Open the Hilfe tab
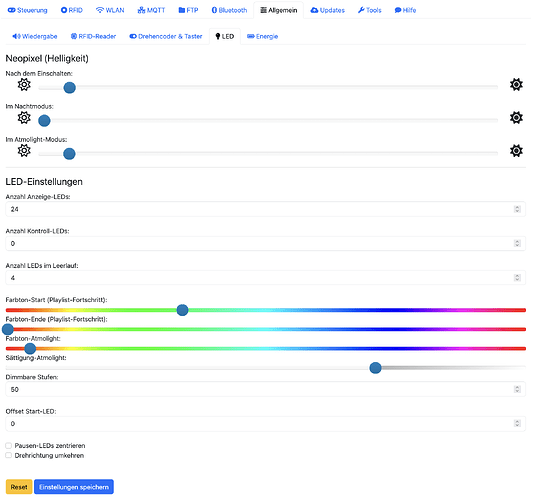The width and height of the screenshot is (541, 499). [x=405, y=10]
